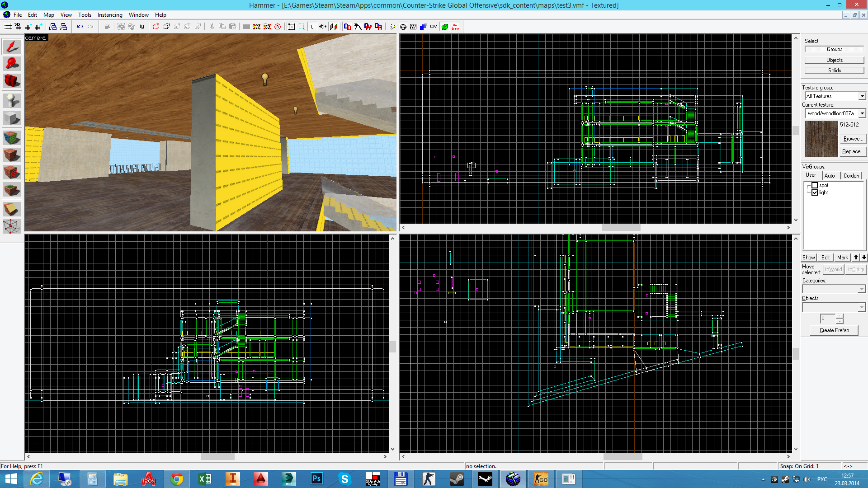Select the Camera tool
Screen dimensions: 868x488
point(12,81)
